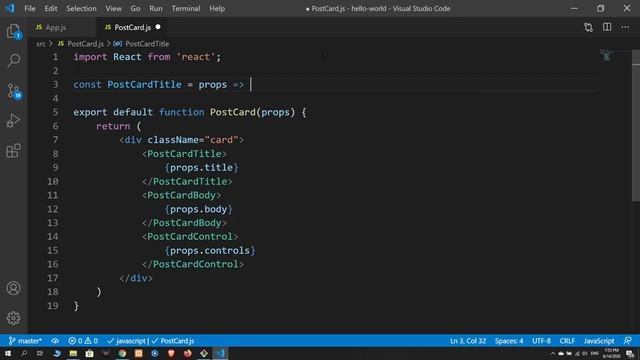Click the master branch in status bar
Screen dimensions: 640x360
(25, 341)
